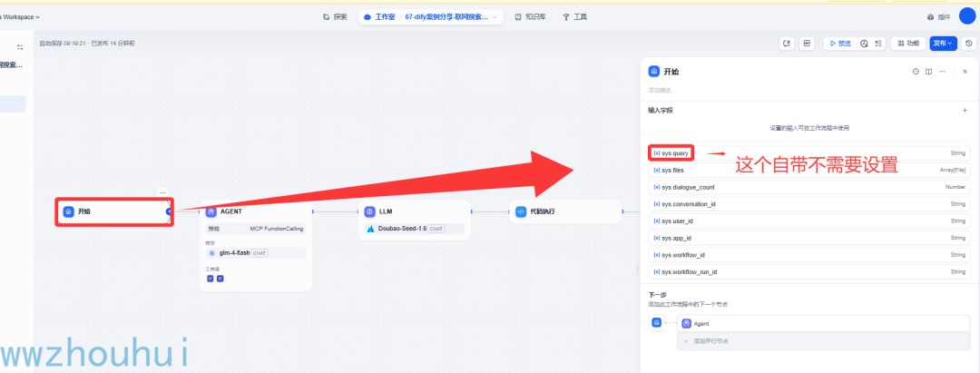This screenshot has height=373, width=980.
Task: Open the 插件 (Plugins) page
Action: (939, 17)
